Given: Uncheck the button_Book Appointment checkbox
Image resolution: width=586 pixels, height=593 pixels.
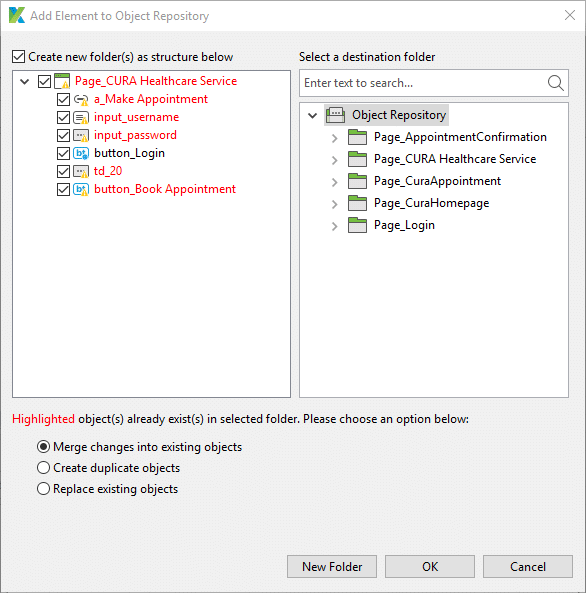Looking at the screenshot, I should pyautogui.click(x=63, y=189).
